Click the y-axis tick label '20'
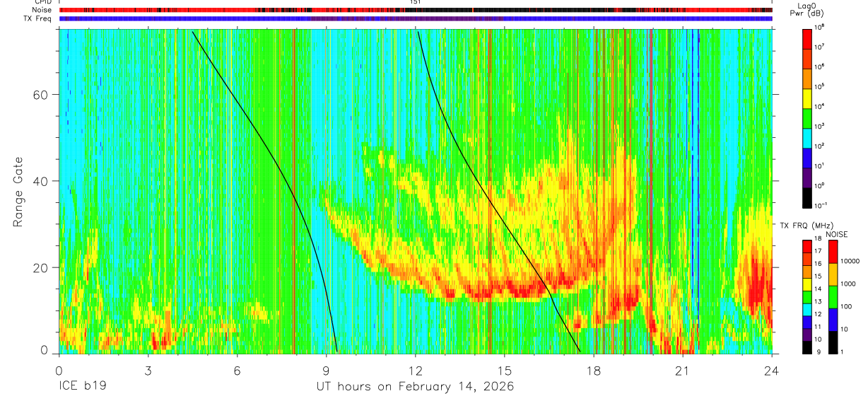Image resolution: width=868 pixels, height=401 pixels. [42, 267]
